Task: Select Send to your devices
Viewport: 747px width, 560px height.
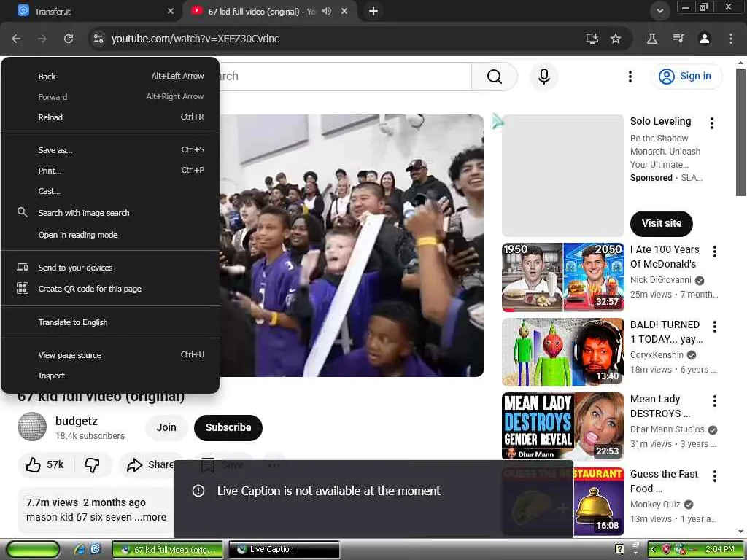Action: (110, 268)
